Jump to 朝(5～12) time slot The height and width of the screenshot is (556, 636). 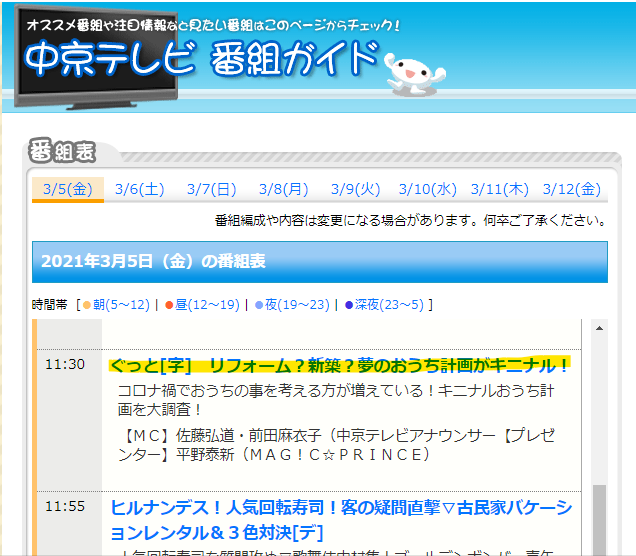coord(121,305)
